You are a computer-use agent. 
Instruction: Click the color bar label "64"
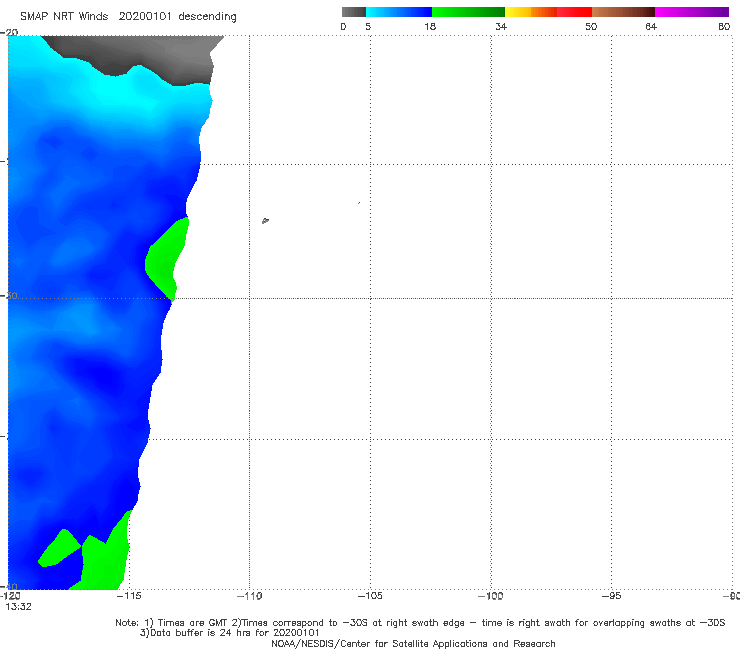click(651, 27)
